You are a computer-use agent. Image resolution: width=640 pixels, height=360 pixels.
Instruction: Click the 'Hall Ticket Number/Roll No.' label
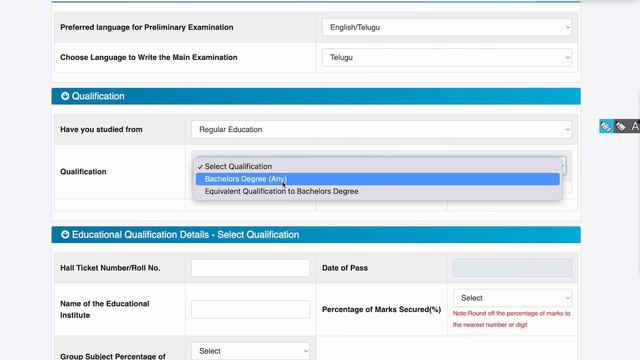click(110, 268)
